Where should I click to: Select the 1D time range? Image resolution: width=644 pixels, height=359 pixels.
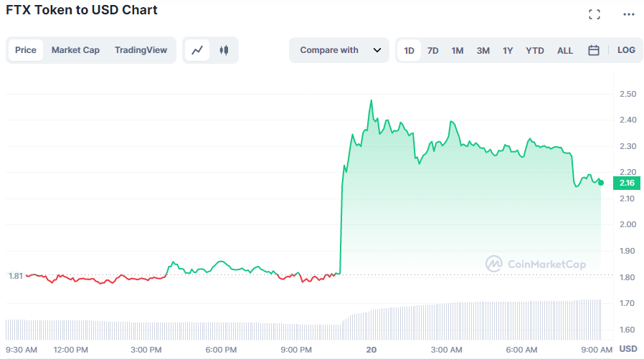pos(409,50)
